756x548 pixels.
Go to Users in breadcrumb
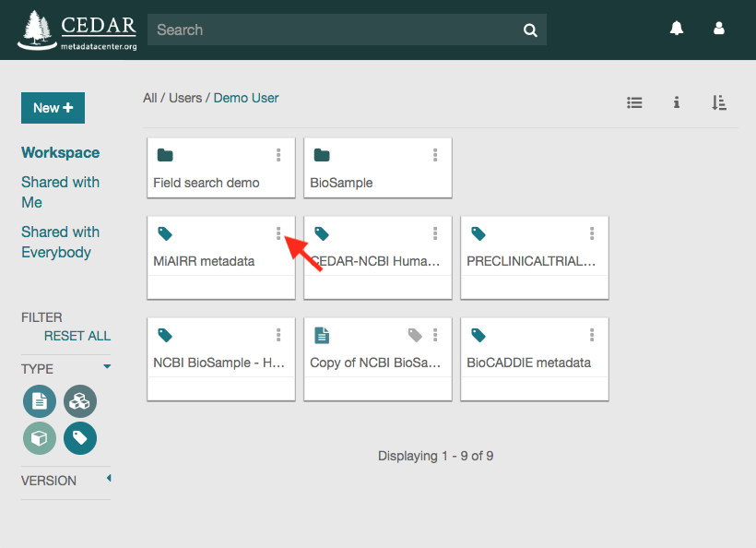click(185, 98)
